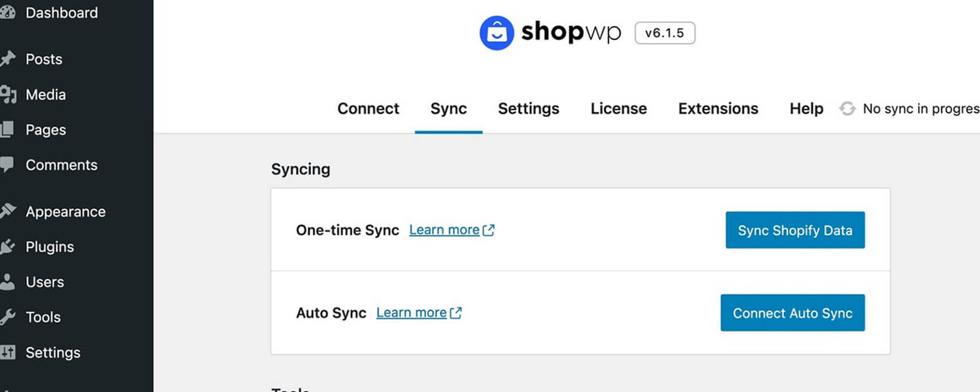Viewport: 980px width, 392px height.
Task: Click the Pages icon in sidebar
Action: tap(7, 130)
